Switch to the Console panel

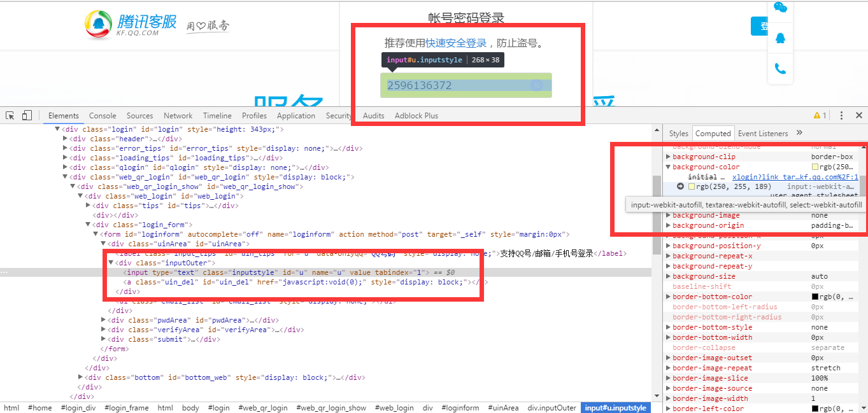point(102,115)
